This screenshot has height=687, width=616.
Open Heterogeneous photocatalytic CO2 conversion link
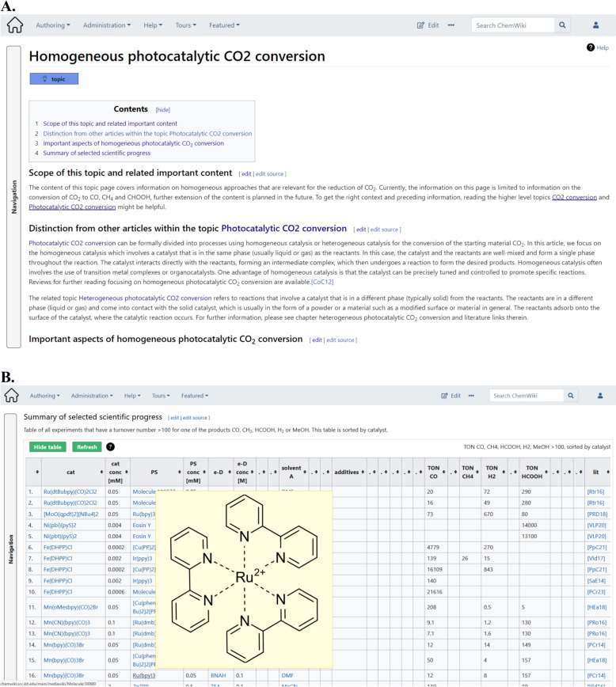coord(145,298)
